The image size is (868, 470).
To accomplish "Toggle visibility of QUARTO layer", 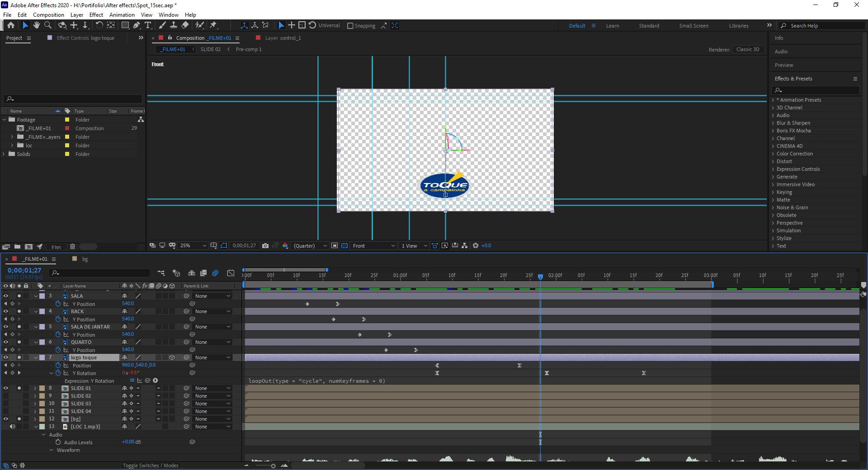I will tap(6, 342).
